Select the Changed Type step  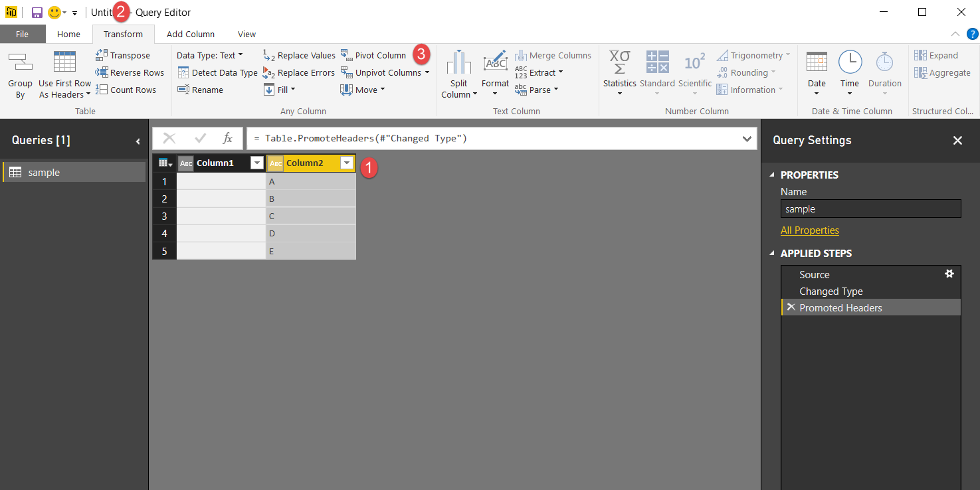[871, 291]
